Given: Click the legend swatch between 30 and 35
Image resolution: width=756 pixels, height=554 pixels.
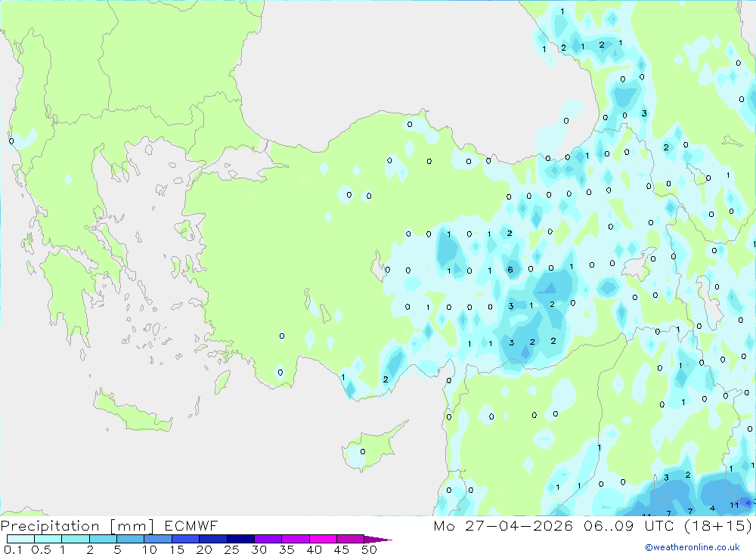Looking at the screenshot, I should pyautogui.click(x=268, y=539).
